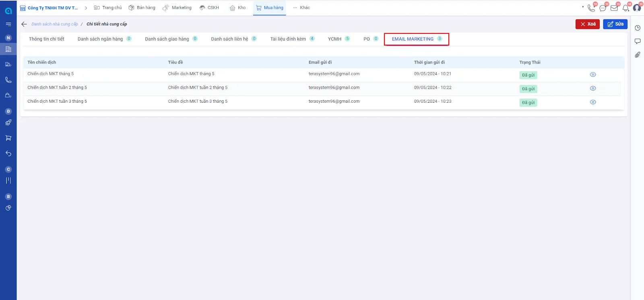Screen dimensions: 644x300
Task: Click the N section badge in sidebar
Action: point(8,38)
